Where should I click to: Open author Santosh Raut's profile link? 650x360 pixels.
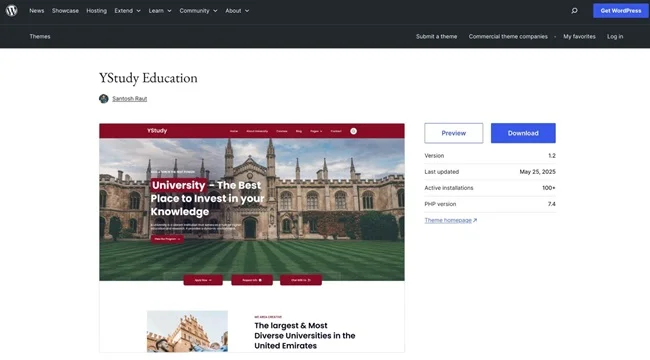coord(130,99)
